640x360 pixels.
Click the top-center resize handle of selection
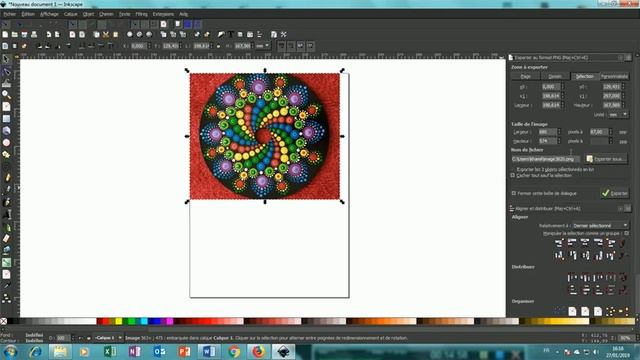click(265, 71)
